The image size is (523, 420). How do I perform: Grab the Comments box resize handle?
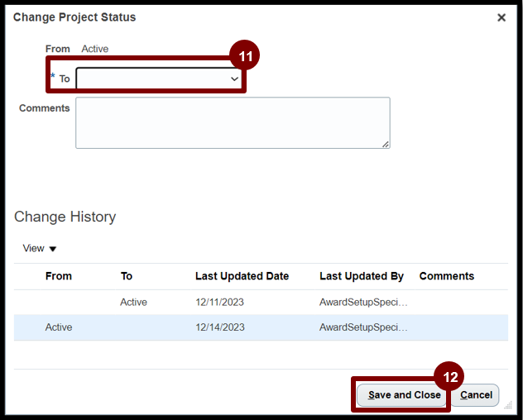click(x=386, y=144)
